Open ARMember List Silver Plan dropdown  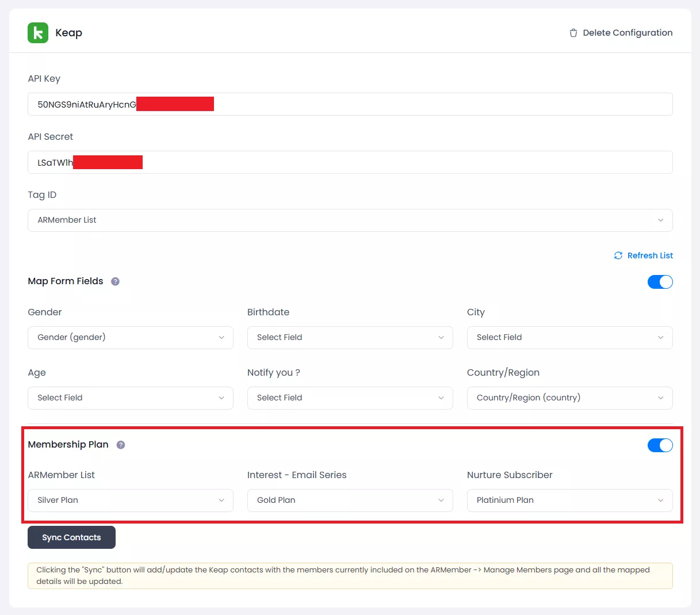click(x=131, y=501)
